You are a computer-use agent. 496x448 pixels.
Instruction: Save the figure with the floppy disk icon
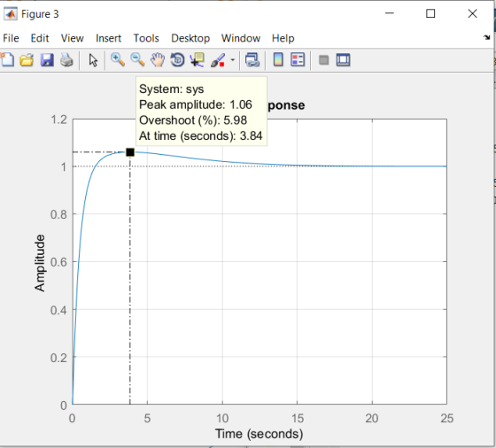coord(47,59)
